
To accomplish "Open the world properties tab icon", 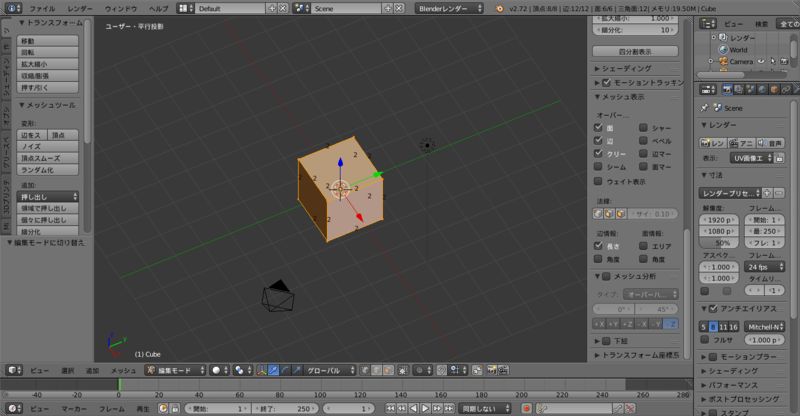I will [762, 90].
